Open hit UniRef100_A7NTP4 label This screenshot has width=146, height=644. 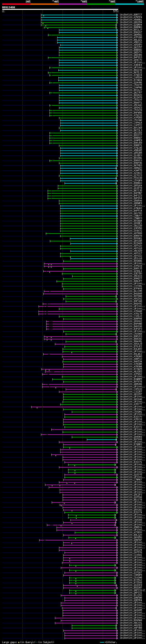tap(131, 17)
